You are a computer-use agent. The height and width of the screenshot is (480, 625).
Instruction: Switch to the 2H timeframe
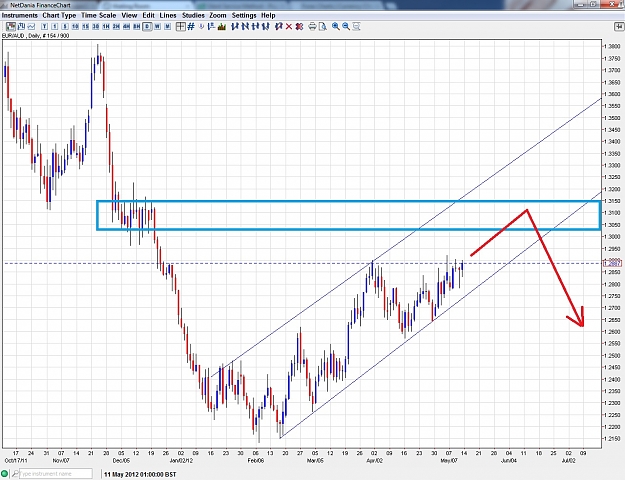(116, 26)
